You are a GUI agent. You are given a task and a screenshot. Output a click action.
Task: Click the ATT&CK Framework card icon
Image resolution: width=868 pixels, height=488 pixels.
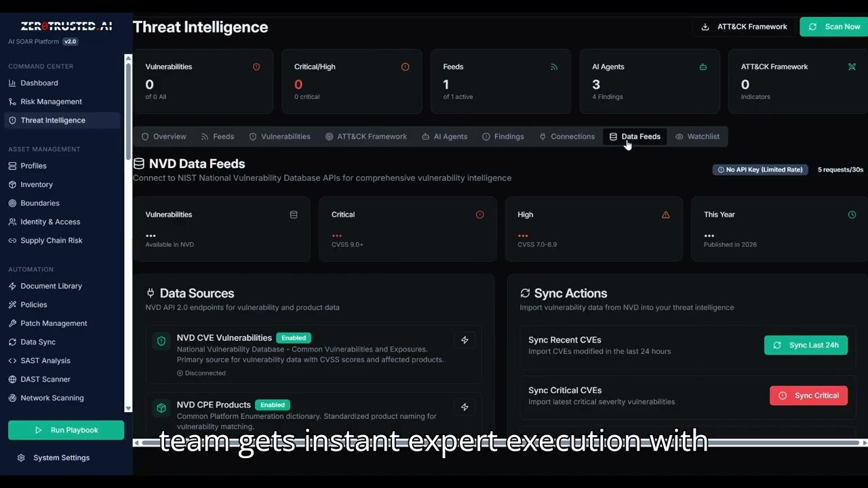[852, 66]
